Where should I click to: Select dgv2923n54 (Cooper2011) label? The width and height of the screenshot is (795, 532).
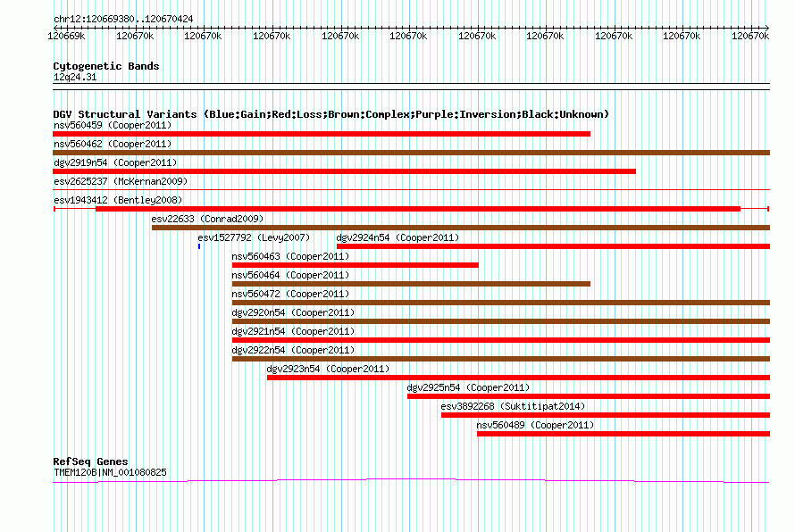328,369
